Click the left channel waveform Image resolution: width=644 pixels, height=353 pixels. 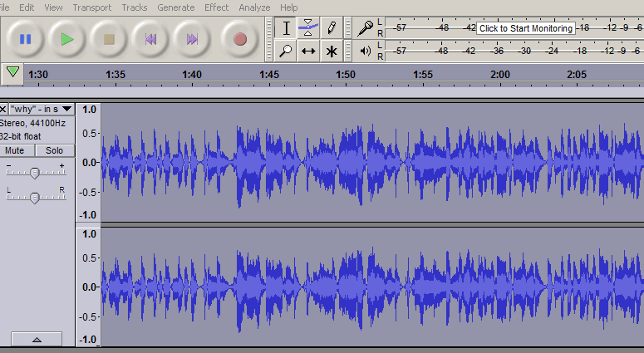[372, 163]
